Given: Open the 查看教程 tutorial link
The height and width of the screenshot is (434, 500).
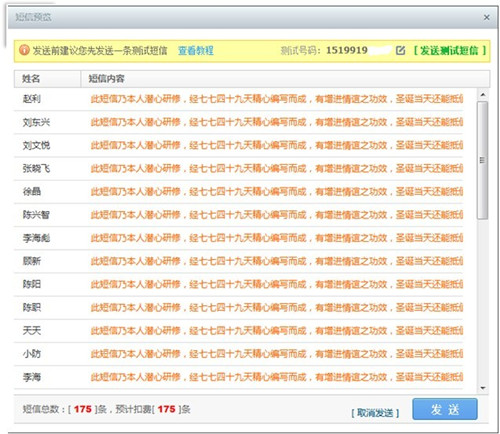Looking at the screenshot, I should tap(196, 51).
